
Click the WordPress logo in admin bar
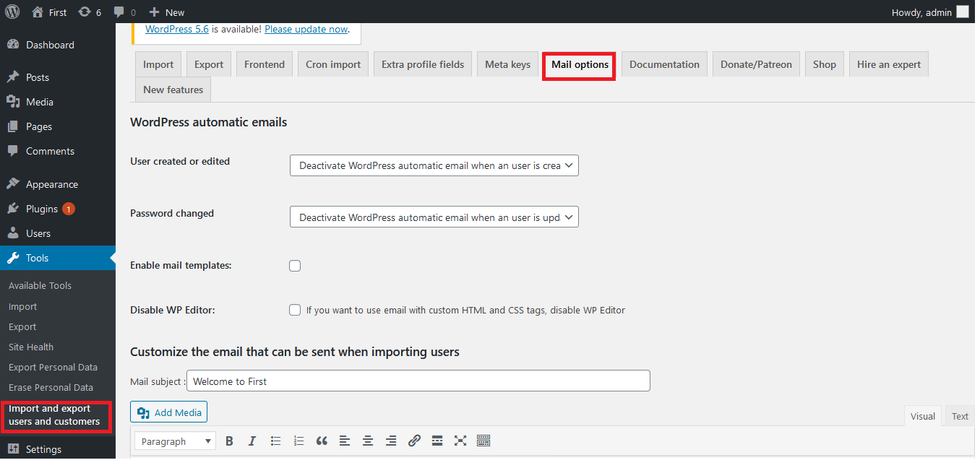12,12
